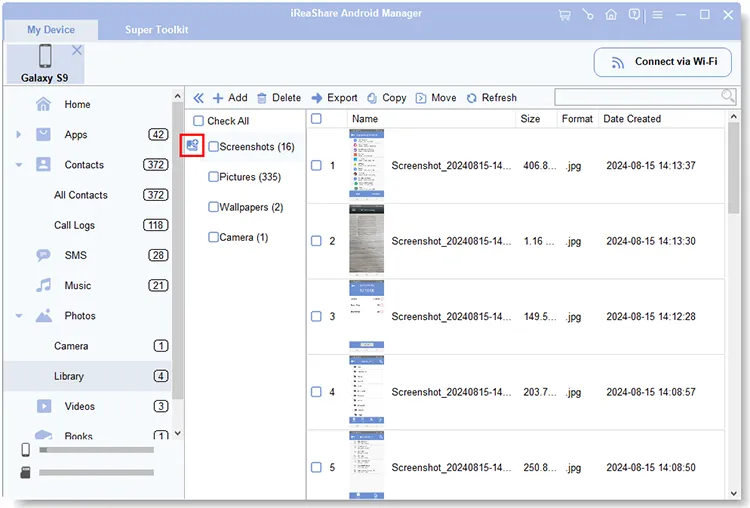Click the Add photo button
Image resolution: width=750 pixels, height=508 pixels.
coord(230,98)
